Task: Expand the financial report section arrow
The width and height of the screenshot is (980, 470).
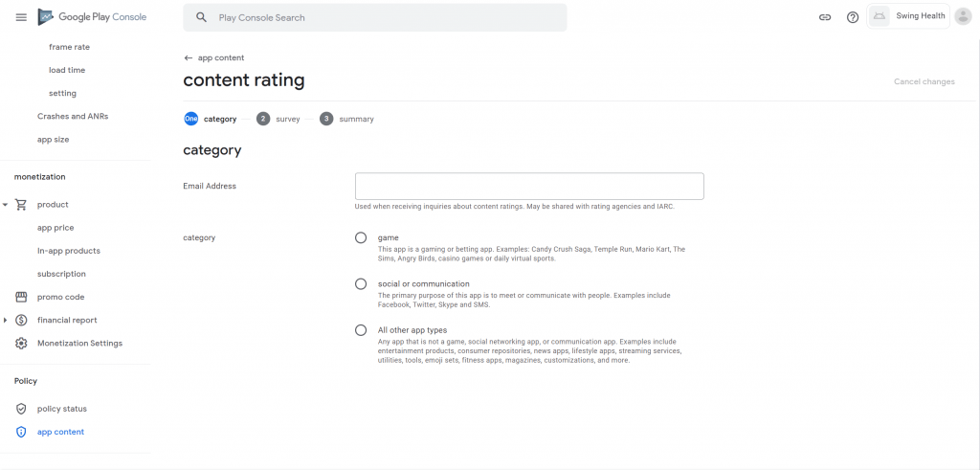Action: coord(5,320)
